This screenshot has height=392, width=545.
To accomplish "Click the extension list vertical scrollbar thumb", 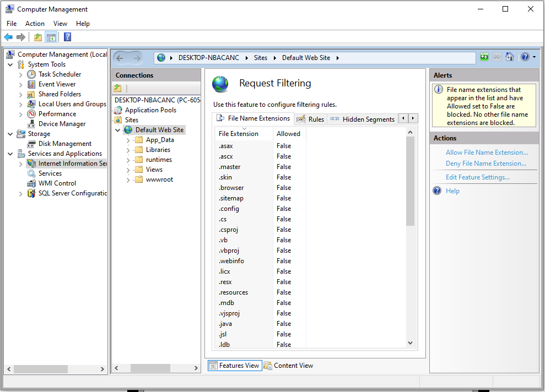I will (410, 181).
